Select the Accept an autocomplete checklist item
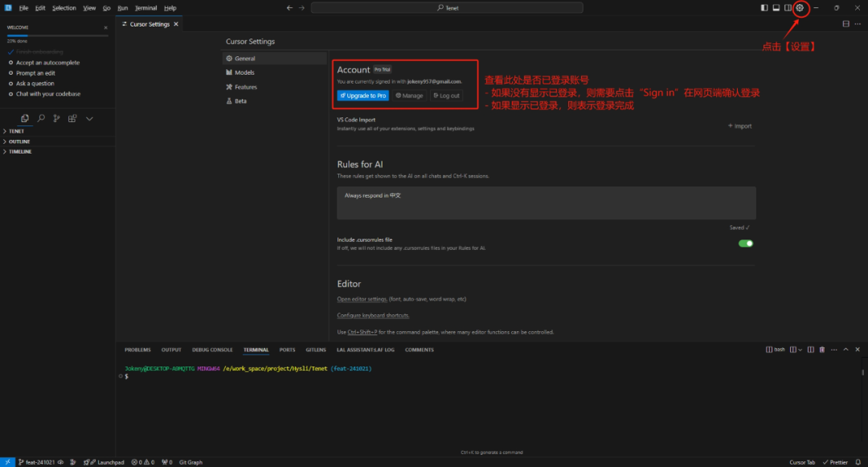 47,63
